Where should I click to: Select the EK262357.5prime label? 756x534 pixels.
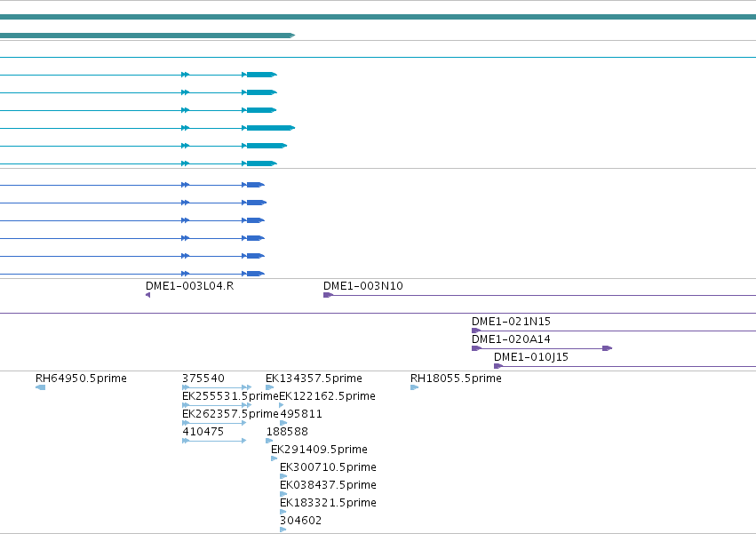click(x=230, y=414)
